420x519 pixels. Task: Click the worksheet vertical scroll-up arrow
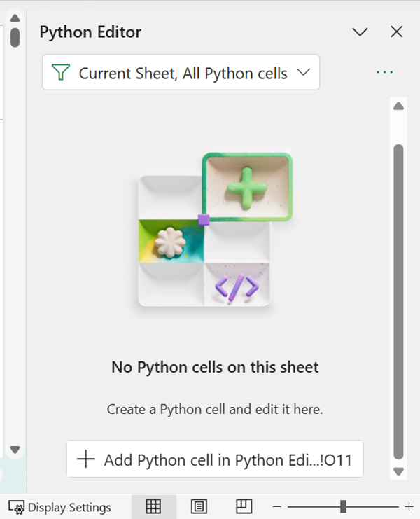[15, 18]
